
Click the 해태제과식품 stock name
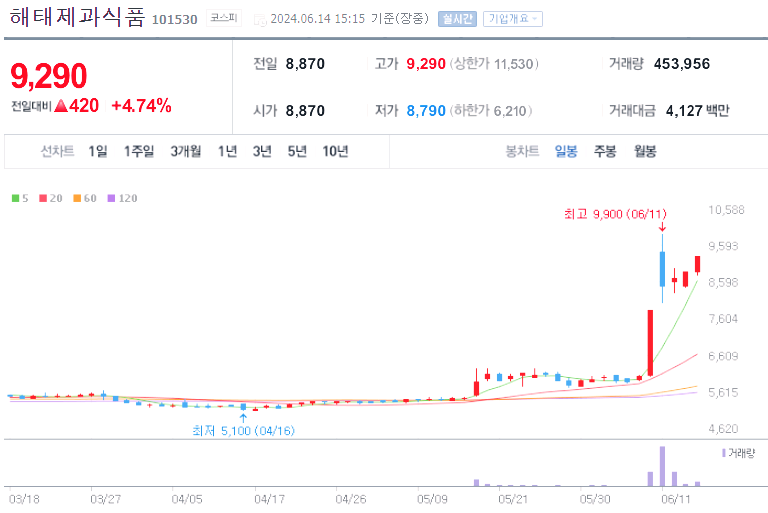point(77,17)
